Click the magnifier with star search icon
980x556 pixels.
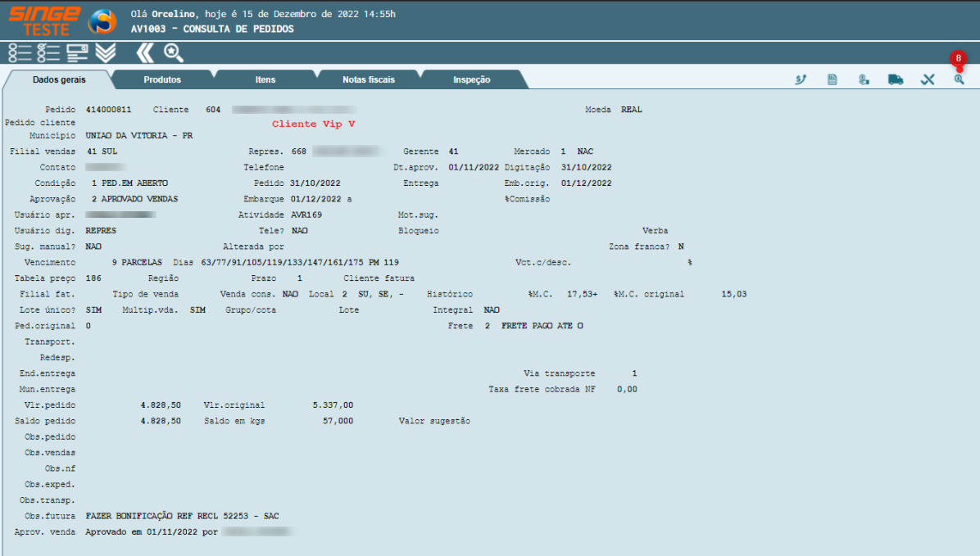pos(173,53)
